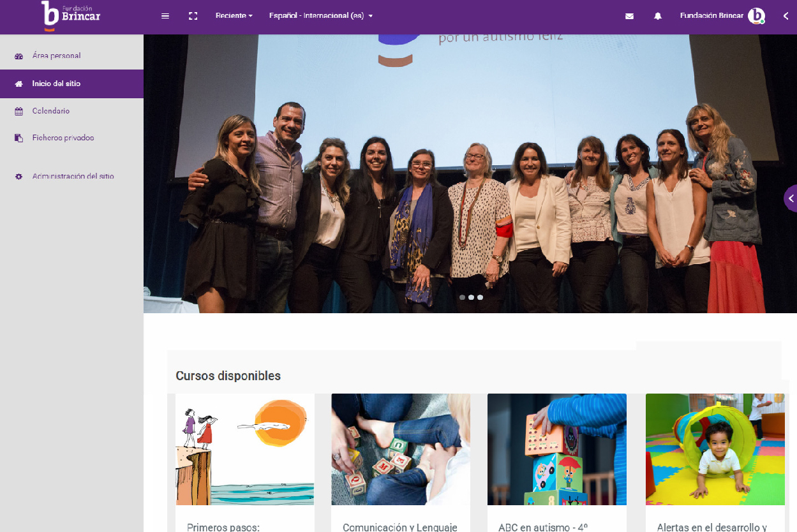Expand the purple side drawer chevron tab

tap(791, 198)
